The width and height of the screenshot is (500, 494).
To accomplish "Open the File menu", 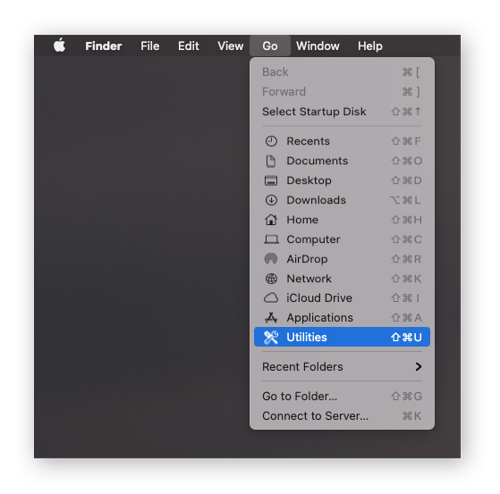I will tap(150, 46).
